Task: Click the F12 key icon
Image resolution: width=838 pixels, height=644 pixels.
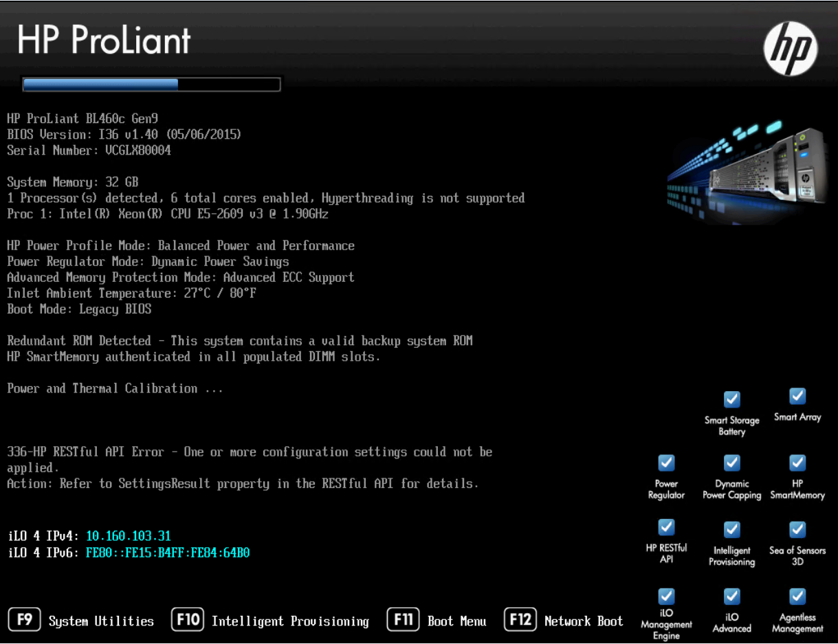Action: 520,620
